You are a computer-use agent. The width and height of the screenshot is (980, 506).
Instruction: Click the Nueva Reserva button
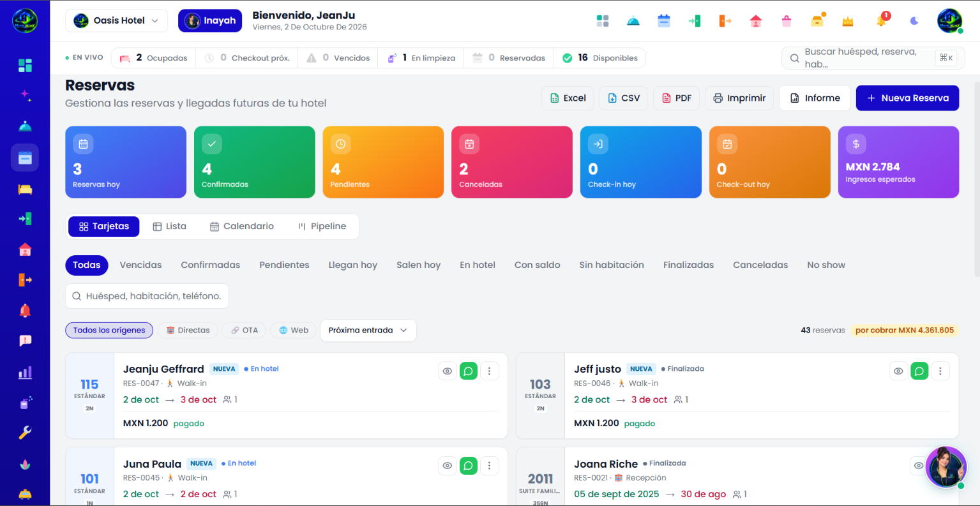(907, 98)
